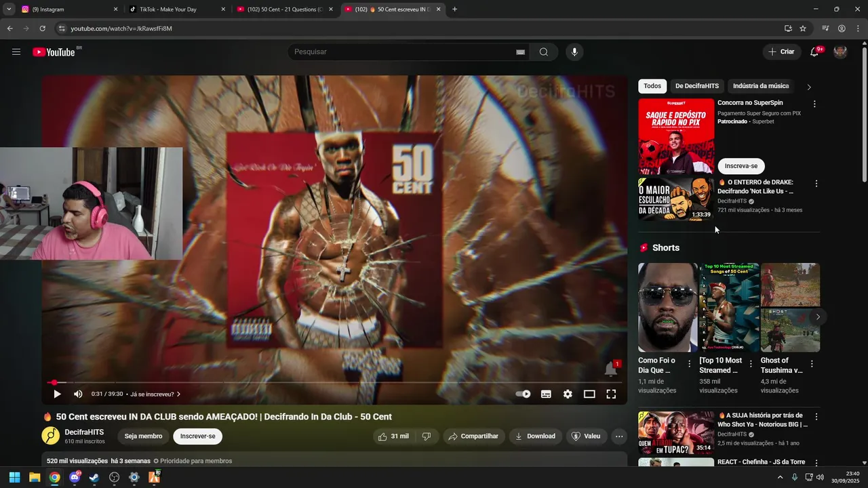Click Seja membro button

point(143,436)
